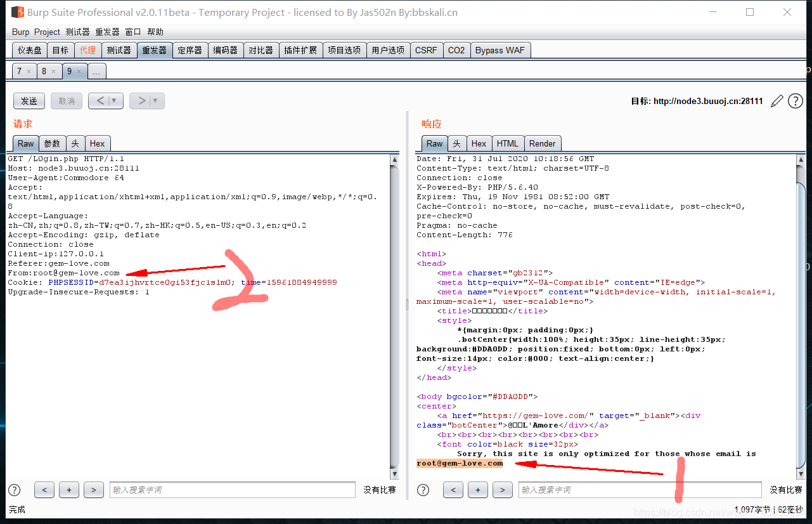
Task: Click request search plus options button
Action: pyautogui.click(x=69, y=490)
